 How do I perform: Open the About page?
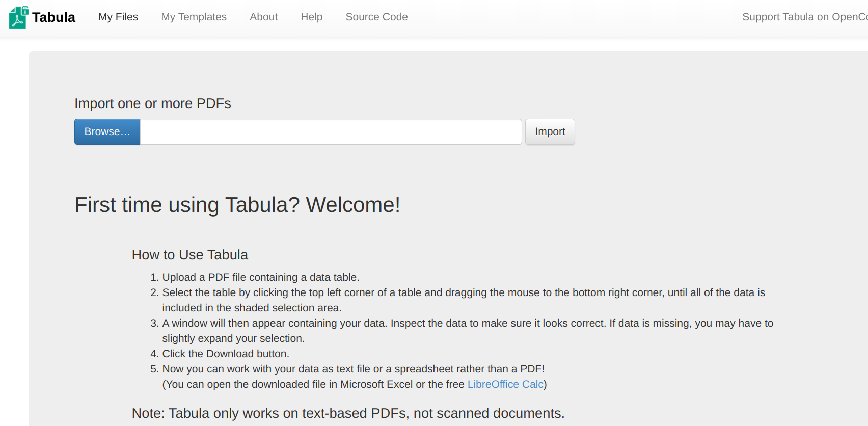(263, 17)
